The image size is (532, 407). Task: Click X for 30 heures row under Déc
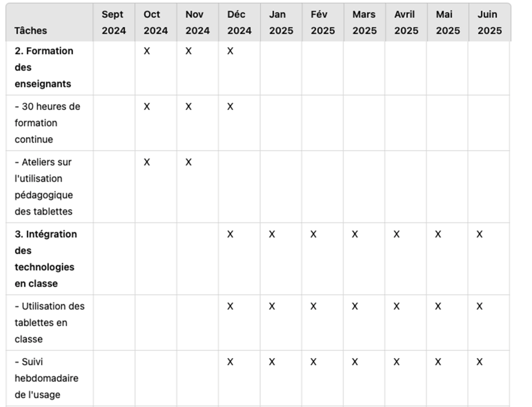(x=230, y=107)
